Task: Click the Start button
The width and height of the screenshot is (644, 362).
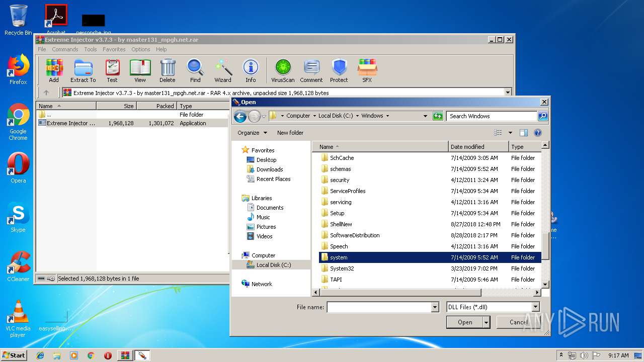Action: point(14,355)
